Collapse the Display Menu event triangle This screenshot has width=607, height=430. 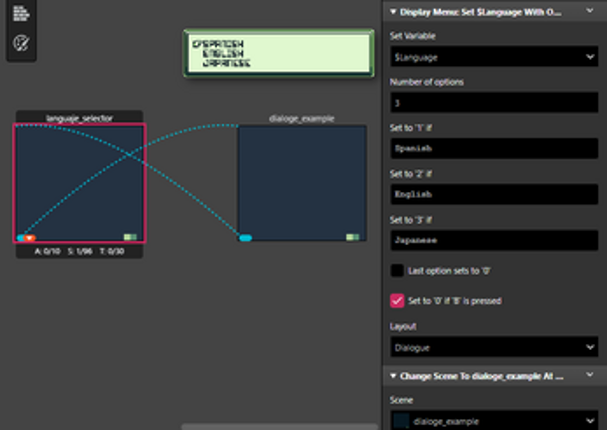pyautogui.click(x=393, y=12)
